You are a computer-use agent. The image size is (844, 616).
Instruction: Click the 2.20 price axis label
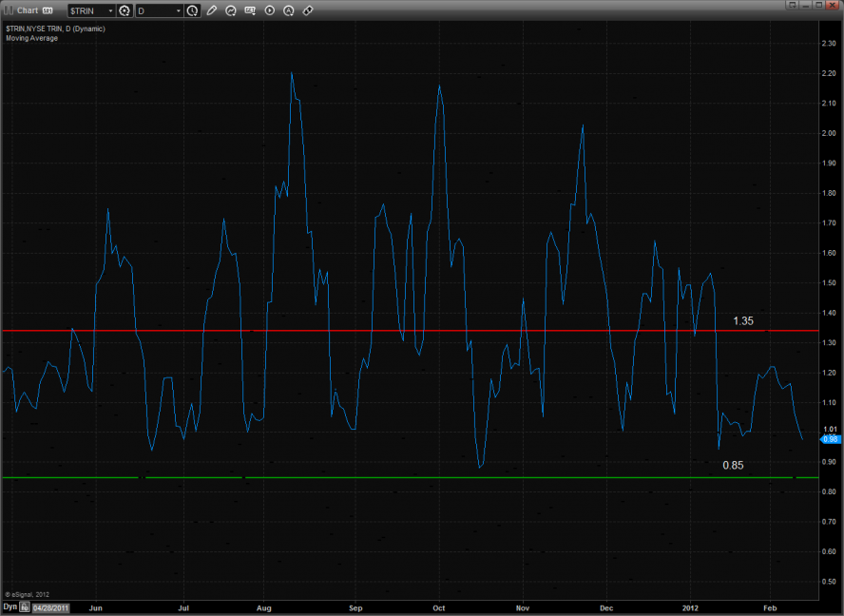point(829,73)
